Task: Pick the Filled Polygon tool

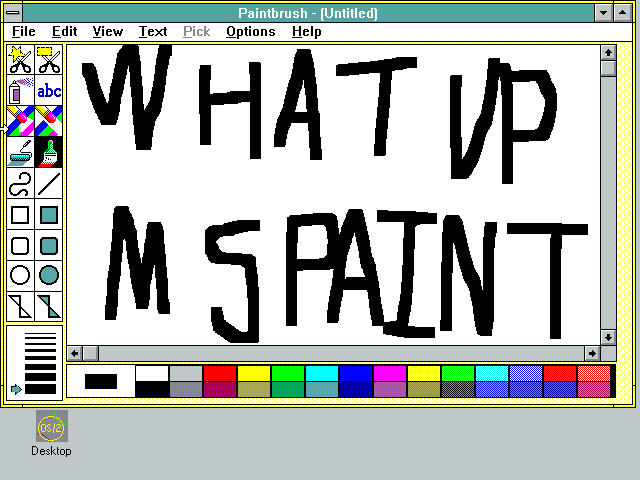Action: (x=49, y=306)
